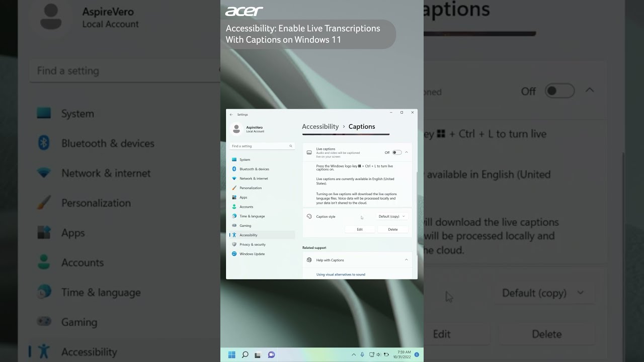This screenshot has height=362, width=644.
Task: Turn on the Live captions switch
Action: pos(397,152)
